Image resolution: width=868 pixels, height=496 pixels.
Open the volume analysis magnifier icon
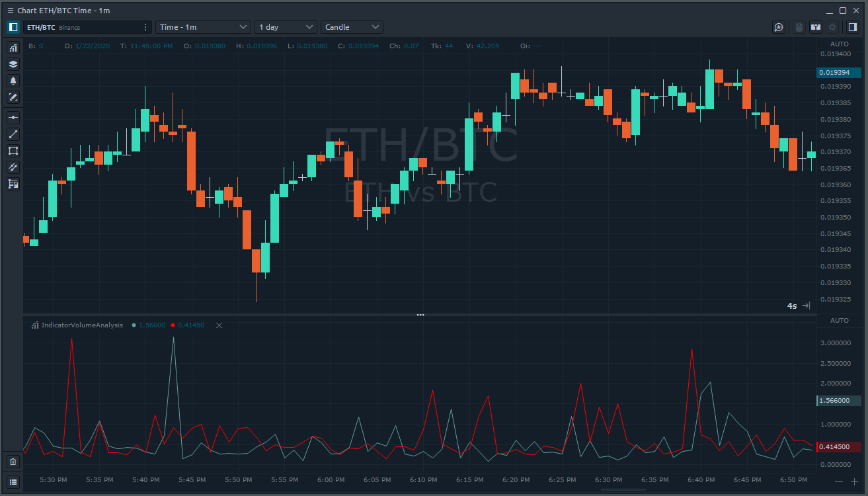pos(779,27)
